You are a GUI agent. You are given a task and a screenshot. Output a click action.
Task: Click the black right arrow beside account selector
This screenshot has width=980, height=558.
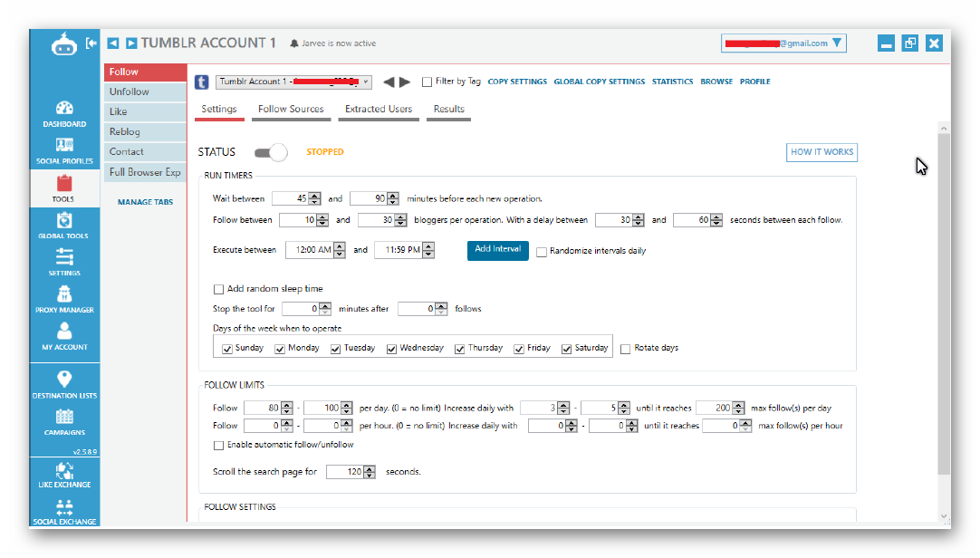(405, 82)
